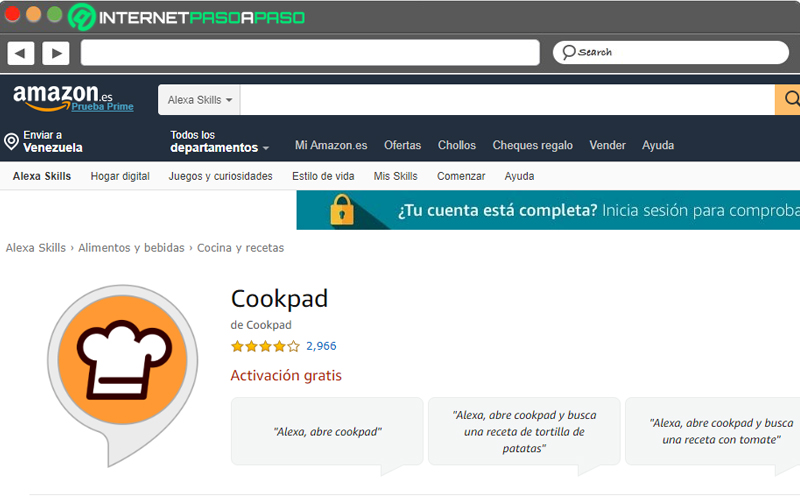Open Enviar a Venezuela delivery selector
This screenshot has height=500, width=800.
pos(43,141)
